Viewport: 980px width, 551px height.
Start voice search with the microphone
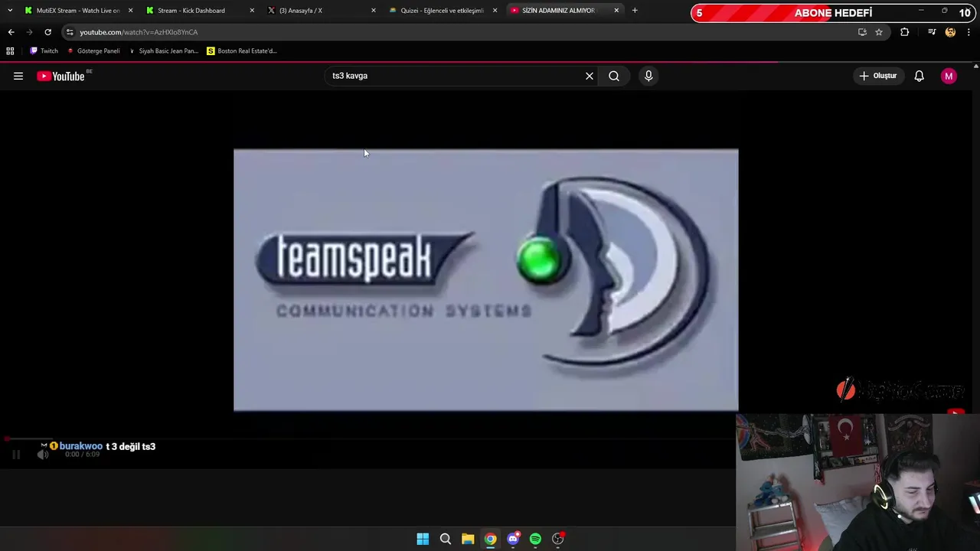[x=648, y=76]
